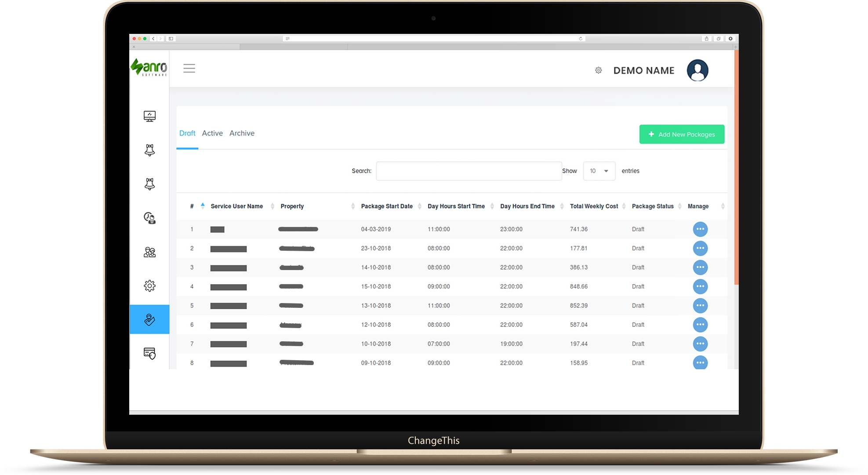This screenshot has width=868, height=475.
Task: Select the user/person management icon
Action: coord(149,252)
